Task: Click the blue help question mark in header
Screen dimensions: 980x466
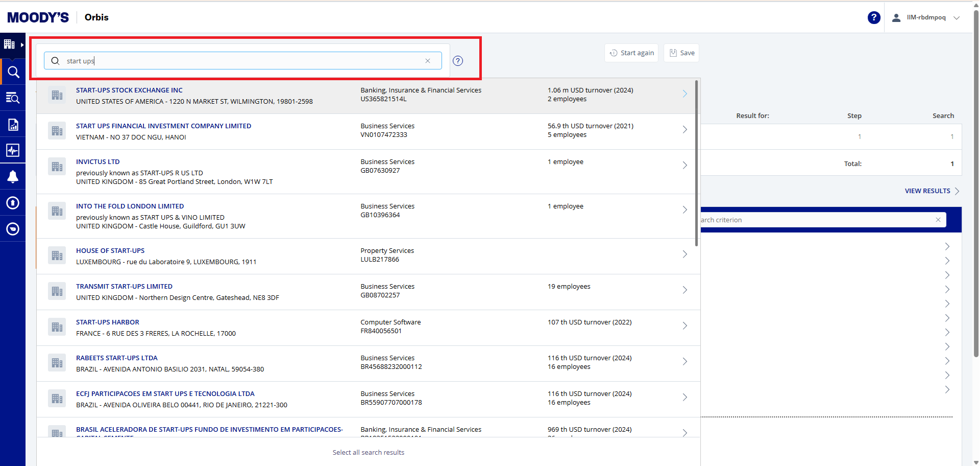Action: (874, 17)
